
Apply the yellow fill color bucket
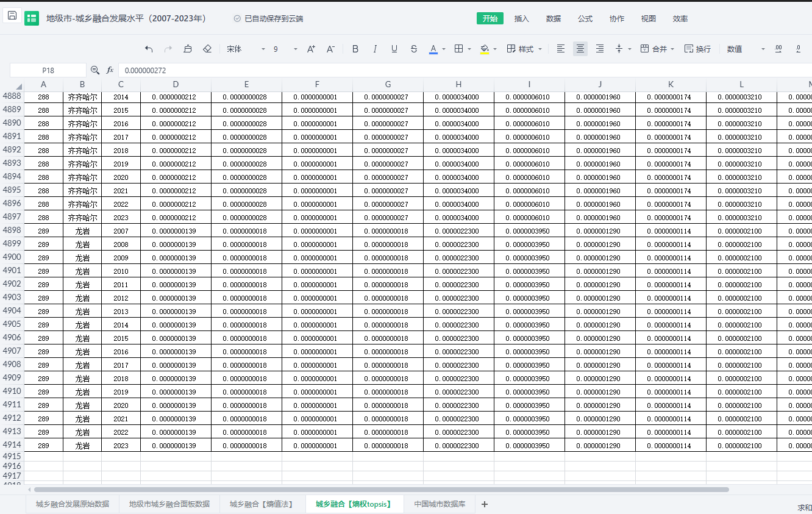[485, 49]
